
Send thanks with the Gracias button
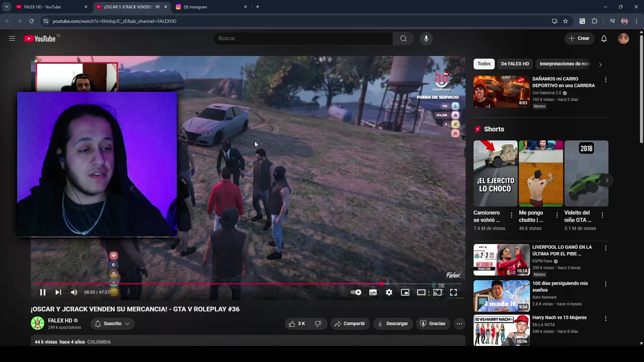pyautogui.click(x=433, y=324)
